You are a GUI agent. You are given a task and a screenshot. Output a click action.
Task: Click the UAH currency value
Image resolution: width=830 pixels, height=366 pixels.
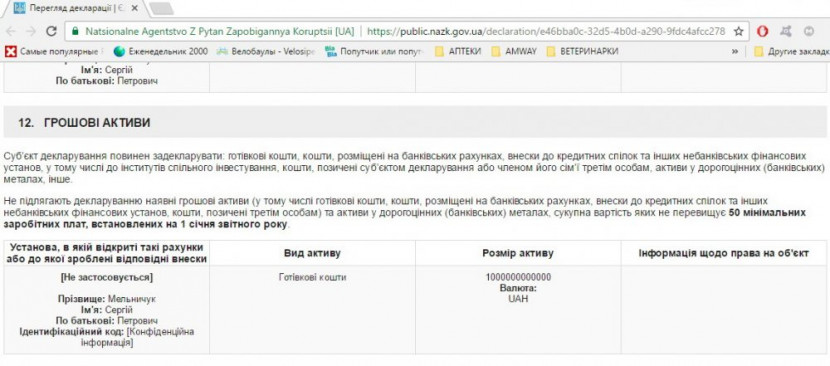[x=518, y=299]
